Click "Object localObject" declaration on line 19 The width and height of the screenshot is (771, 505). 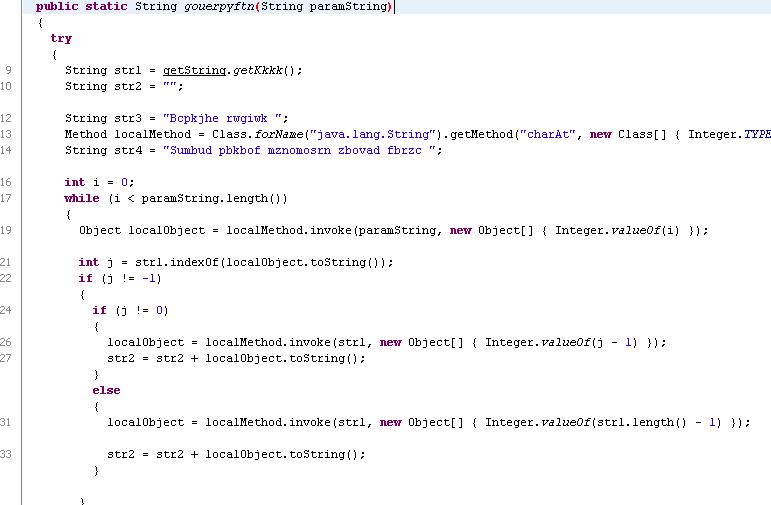point(142,230)
